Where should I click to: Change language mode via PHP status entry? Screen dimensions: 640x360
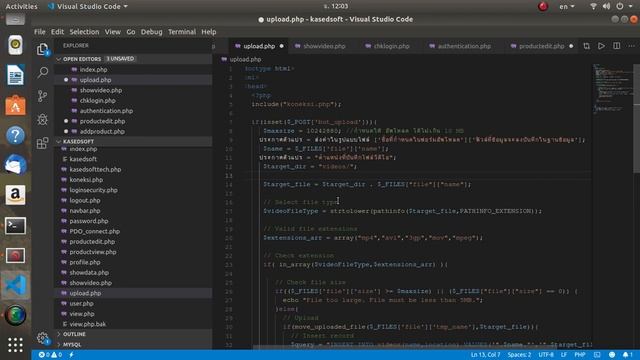tap(580, 355)
